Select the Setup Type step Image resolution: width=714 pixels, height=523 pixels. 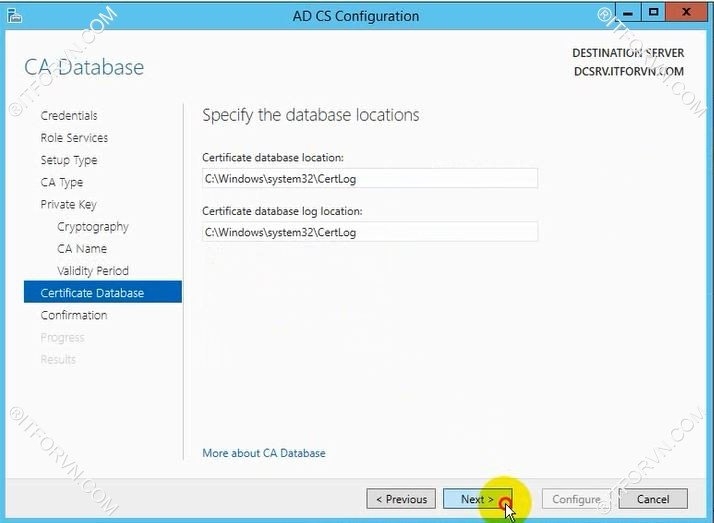click(x=69, y=160)
